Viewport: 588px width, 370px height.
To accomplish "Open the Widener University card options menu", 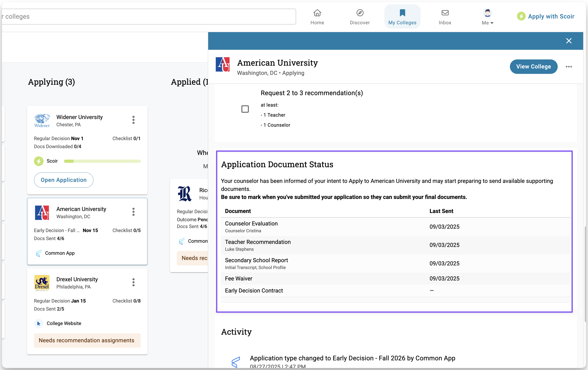I will pyautogui.click(x=133, y=120).
